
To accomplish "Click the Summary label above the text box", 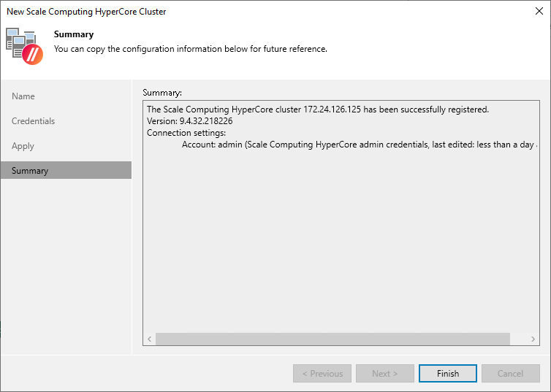I will [162, 93].
